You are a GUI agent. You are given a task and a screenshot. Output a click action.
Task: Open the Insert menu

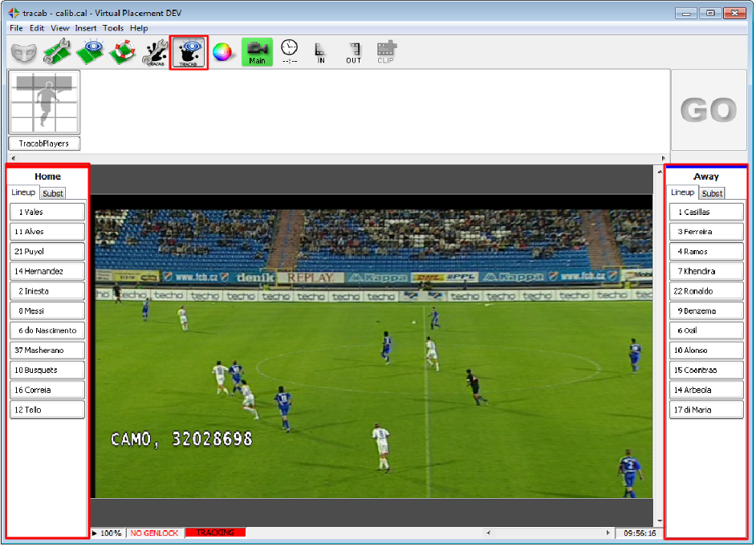86,28
